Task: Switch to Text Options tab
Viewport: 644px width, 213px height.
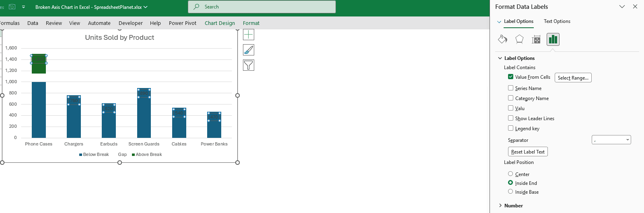Action: pyautogui.click(x=557, y=21)
